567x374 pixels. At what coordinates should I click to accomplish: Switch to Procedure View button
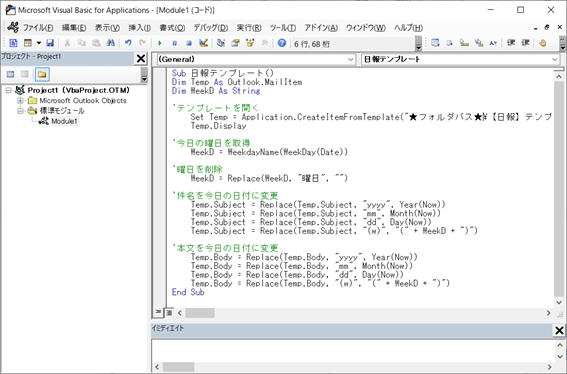158,312
